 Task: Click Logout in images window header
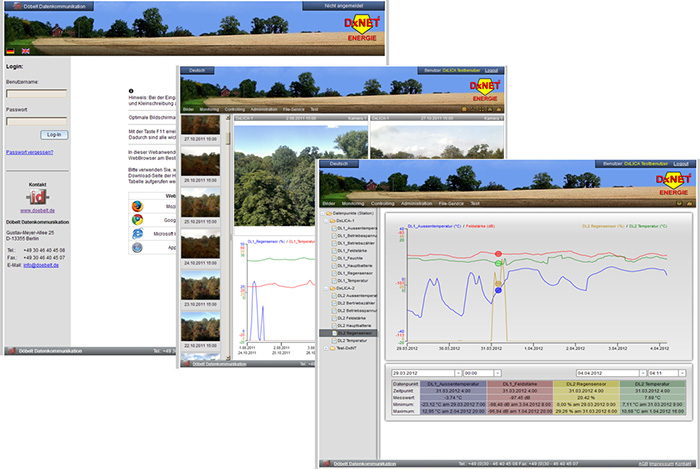tap(491, 71)
